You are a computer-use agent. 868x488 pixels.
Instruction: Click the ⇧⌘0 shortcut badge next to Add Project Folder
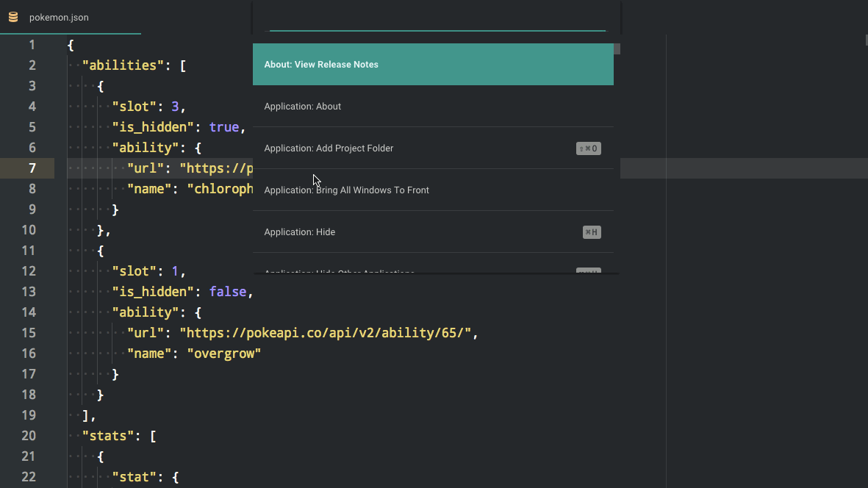(x=588, y=148)
